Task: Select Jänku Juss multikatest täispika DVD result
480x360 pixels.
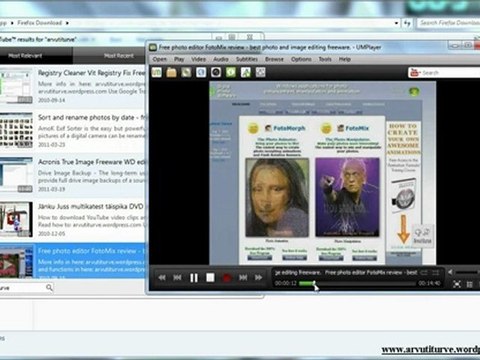Action: 73,220
